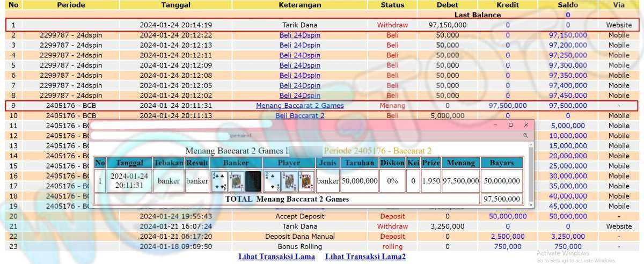Viewport: 644px width, 264px height.
Task: Click the Jack card in Banker column
Action: (236, 181)
